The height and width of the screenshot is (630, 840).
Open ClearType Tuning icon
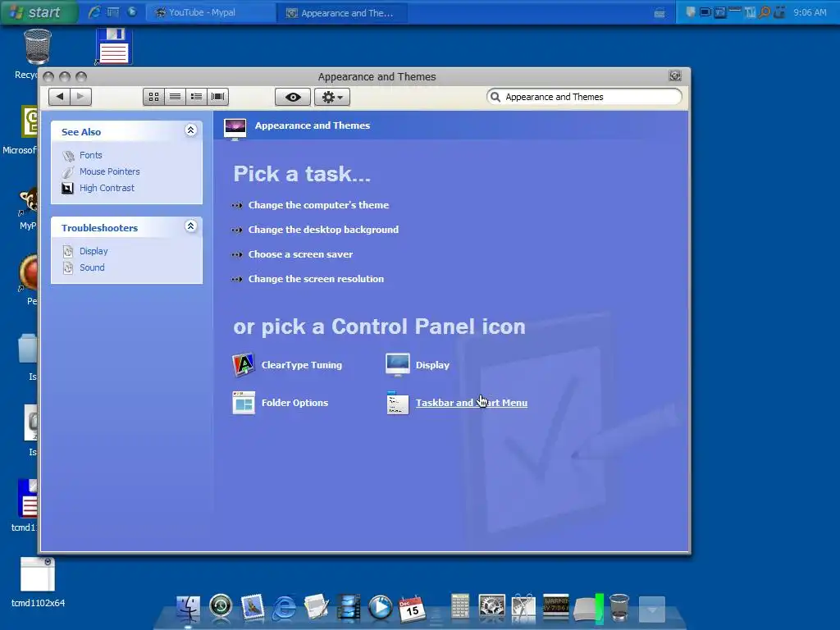[244, 365]
